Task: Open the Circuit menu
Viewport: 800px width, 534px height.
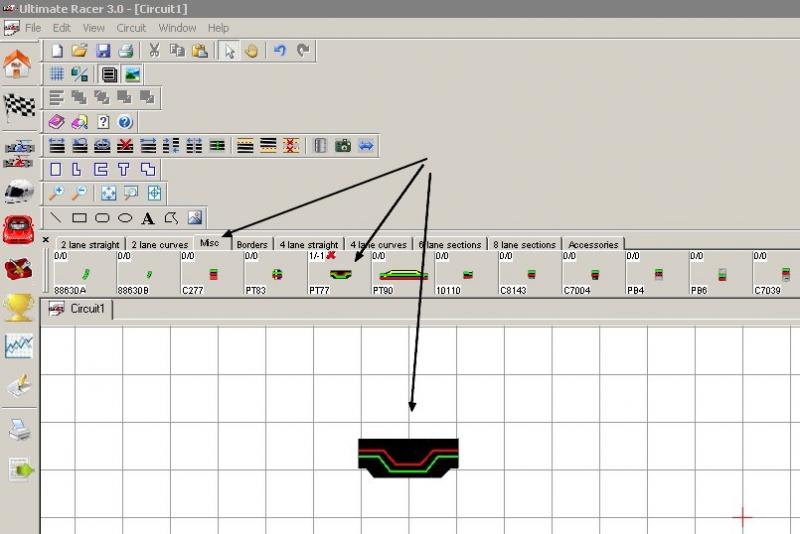Action: pyautogui.click(x=131, y=28)
